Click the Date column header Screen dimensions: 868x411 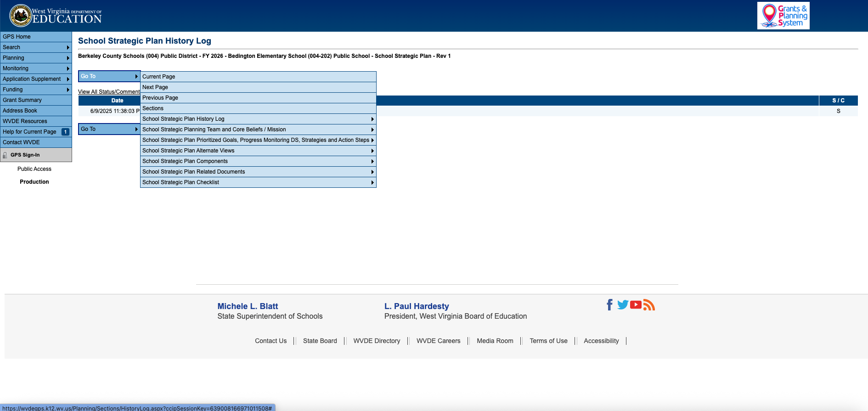[117, 101]
